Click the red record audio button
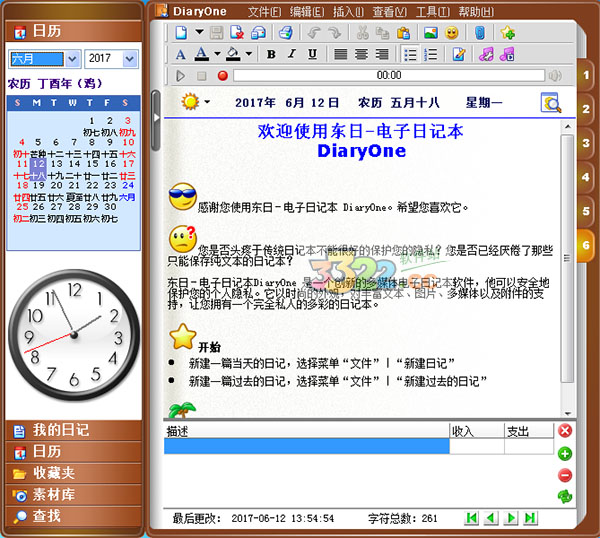 [222, 75]
